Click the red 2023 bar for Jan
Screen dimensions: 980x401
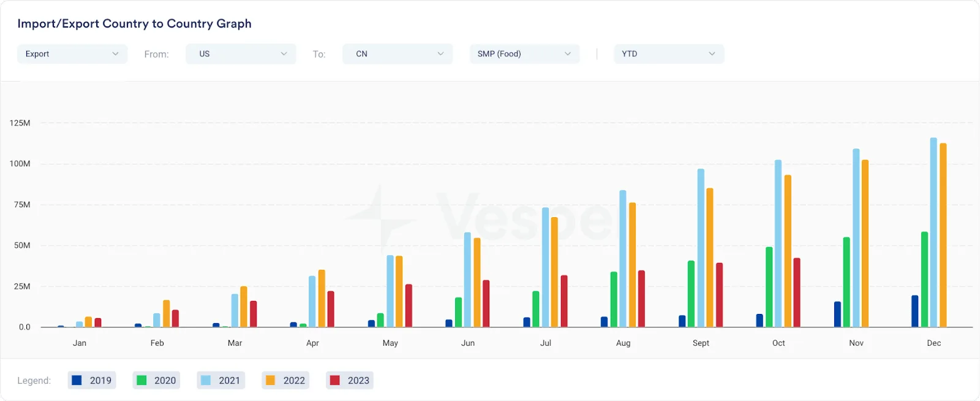pos(98,323)
